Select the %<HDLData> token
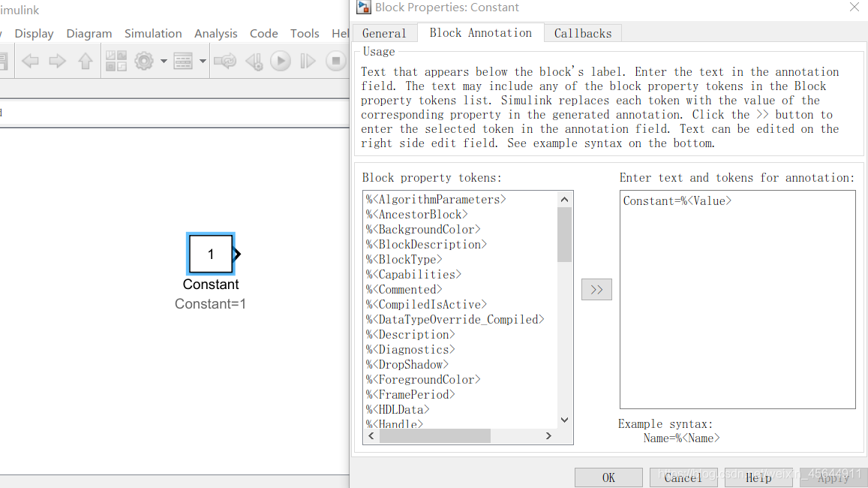 pyautogui.click(x=398, y=408)
